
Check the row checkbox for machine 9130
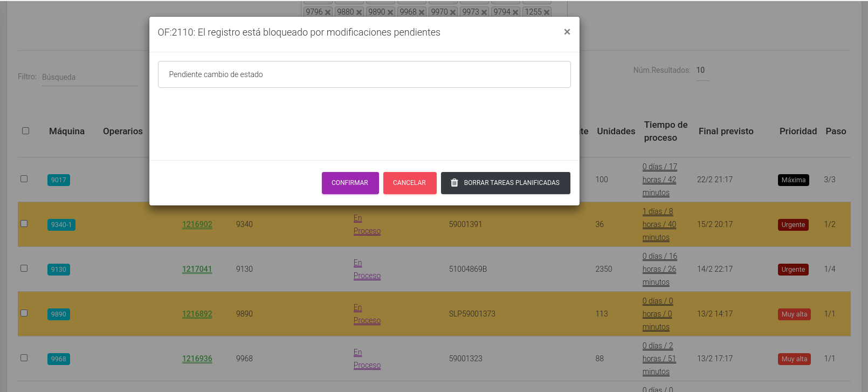click(x=24, y=268)
